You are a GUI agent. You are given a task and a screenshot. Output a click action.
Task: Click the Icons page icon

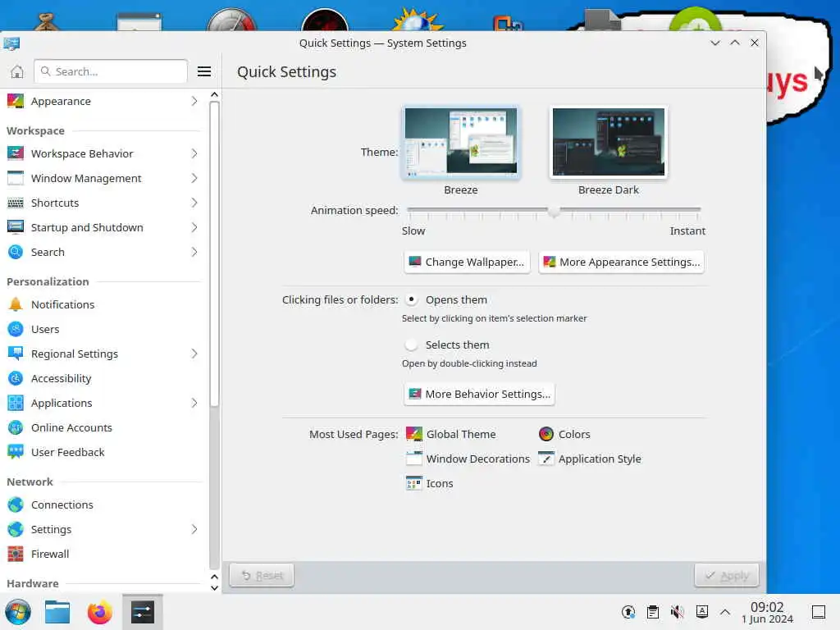pos(414,483)
